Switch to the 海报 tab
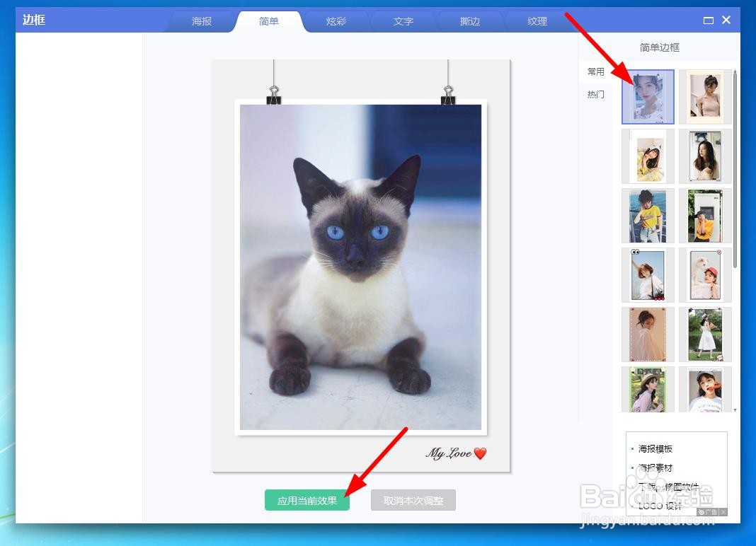 pyautogui.click(x=202, y=21)
